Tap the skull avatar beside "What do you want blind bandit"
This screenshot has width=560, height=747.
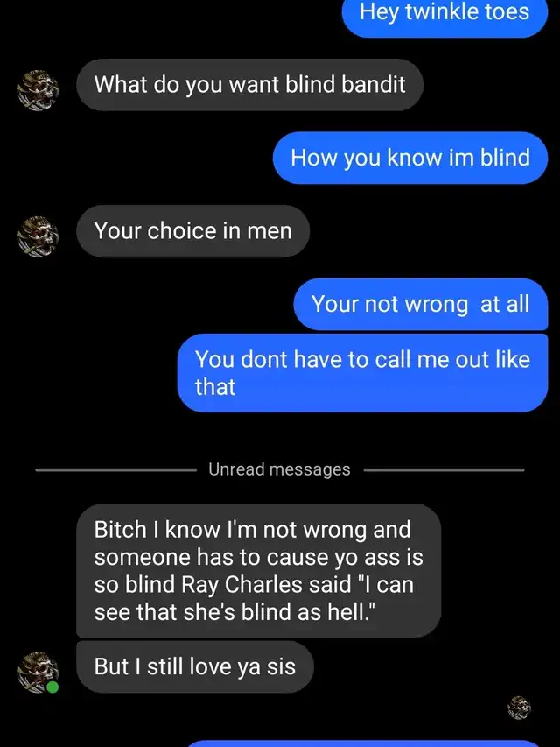pyautogui.click(x=38, y=90)
